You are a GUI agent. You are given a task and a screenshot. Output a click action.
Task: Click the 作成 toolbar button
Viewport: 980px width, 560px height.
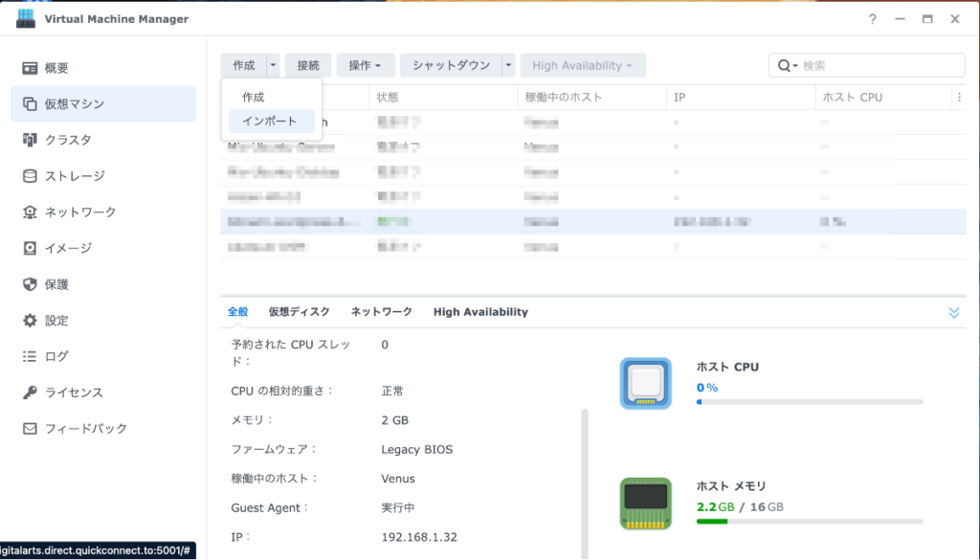tap(244, 65)
